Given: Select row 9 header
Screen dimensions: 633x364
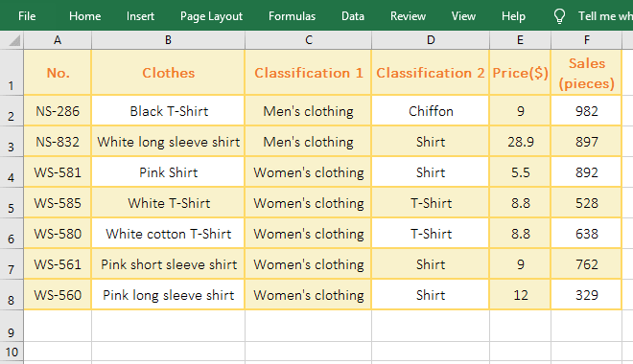Looking at the screenshot, I should [x=12, y=326].
